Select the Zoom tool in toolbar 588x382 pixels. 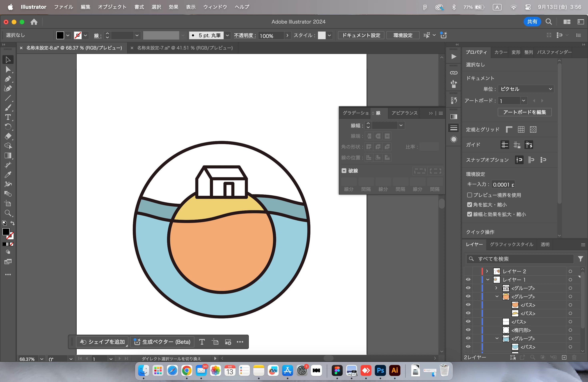pos(8,213)
